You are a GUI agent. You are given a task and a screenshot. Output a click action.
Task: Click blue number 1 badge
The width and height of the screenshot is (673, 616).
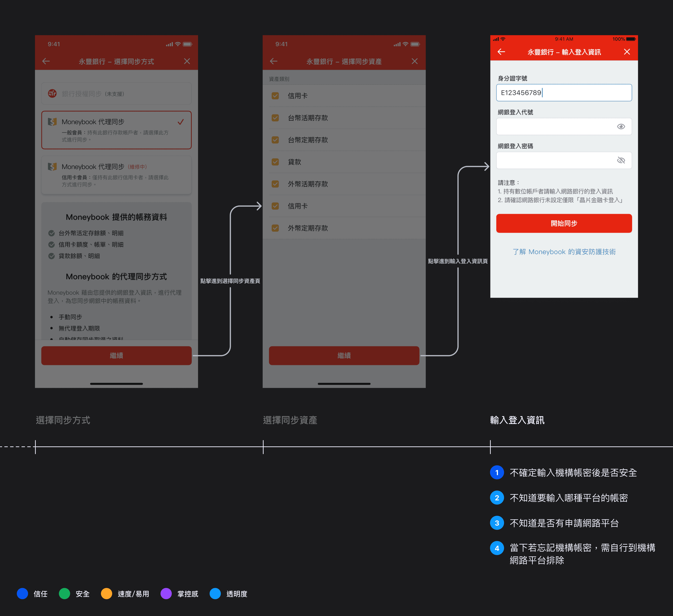tap(497, 473)
